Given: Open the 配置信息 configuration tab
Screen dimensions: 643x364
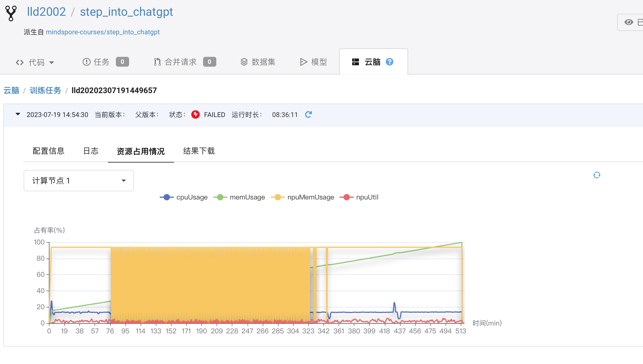Looking at the screenshot, I should pos(49,151).
